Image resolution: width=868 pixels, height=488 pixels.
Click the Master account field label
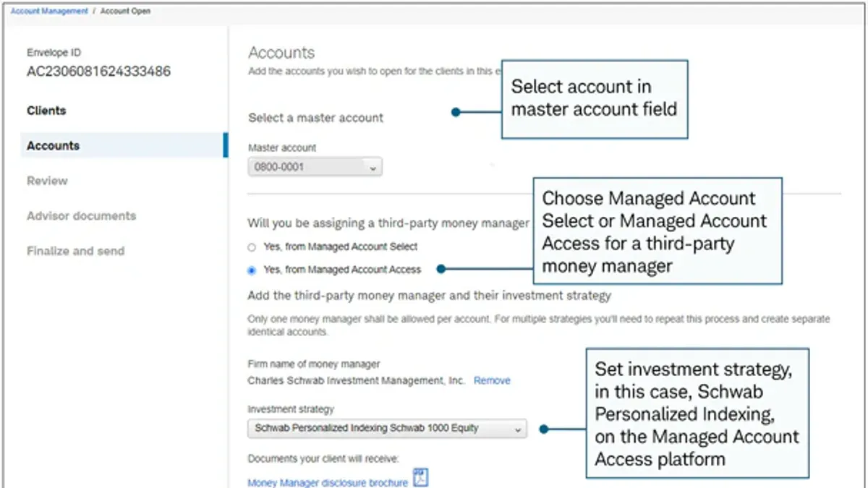click(282, 147)
